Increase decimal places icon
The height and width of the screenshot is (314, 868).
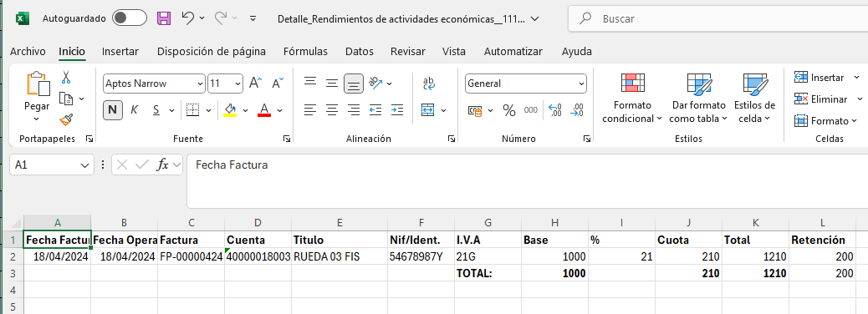pyautogui.click(x=555, y=110)
